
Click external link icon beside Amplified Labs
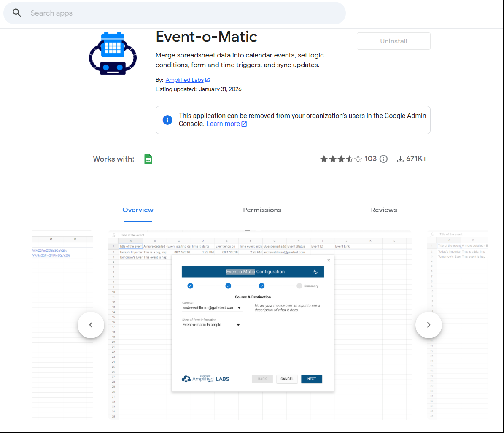pyautogui.click(x=208, y=80)
